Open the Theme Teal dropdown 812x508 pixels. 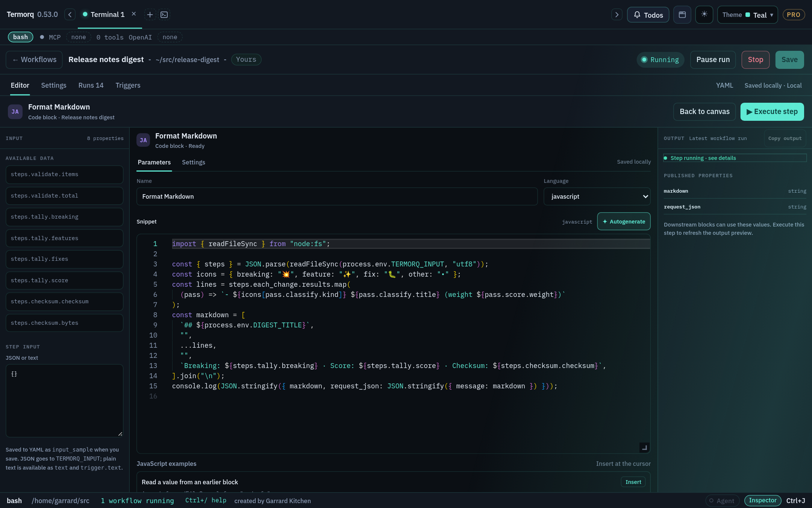tap(747, 15)
